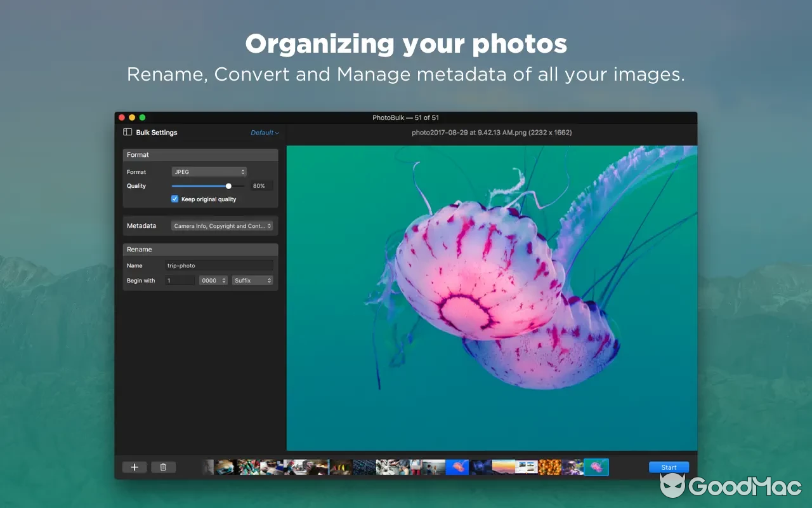Click the 80% quality value box

(x=260, y=185)
